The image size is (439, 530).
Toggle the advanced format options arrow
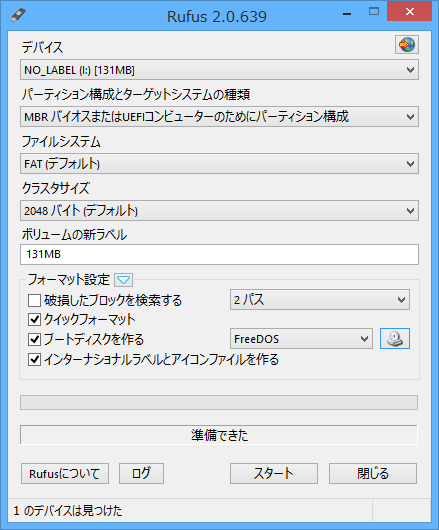[123, 280]
